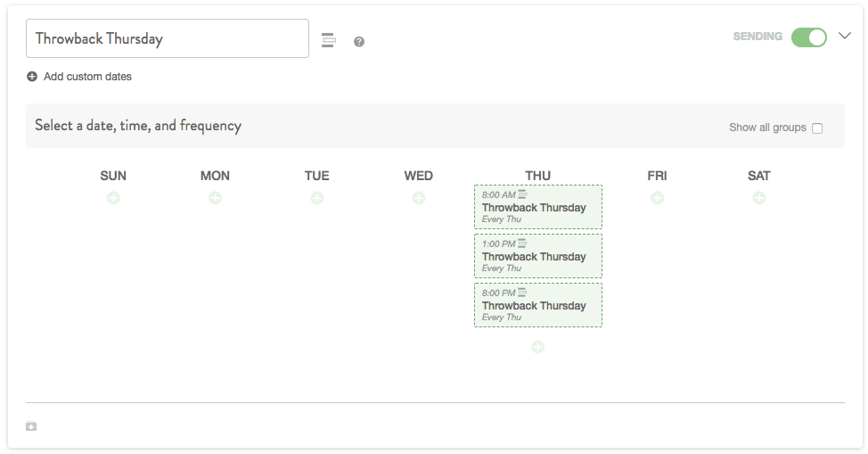Collapse the group with the chevron arrow
The image size is (868, 454).
[844, 36]
